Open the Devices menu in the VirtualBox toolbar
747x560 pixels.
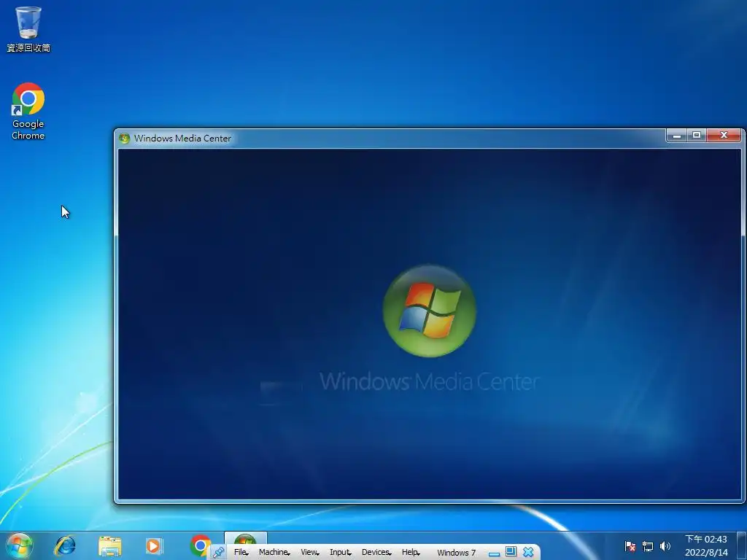coord(376,553)
